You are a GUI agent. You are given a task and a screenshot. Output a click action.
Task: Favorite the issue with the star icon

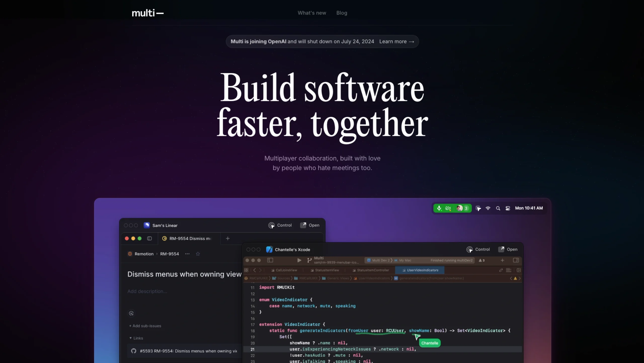click(x=198, y=254)
